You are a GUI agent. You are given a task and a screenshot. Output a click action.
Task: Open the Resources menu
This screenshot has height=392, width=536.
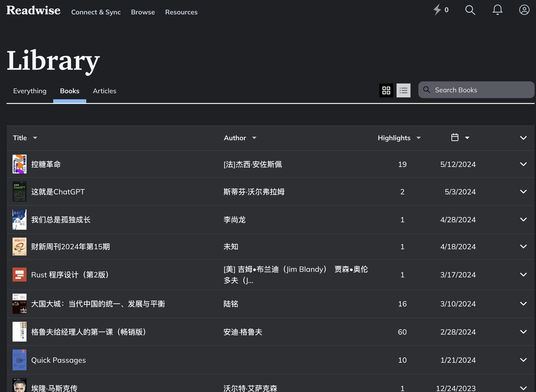pyautogui.click(x=181, y=12)
